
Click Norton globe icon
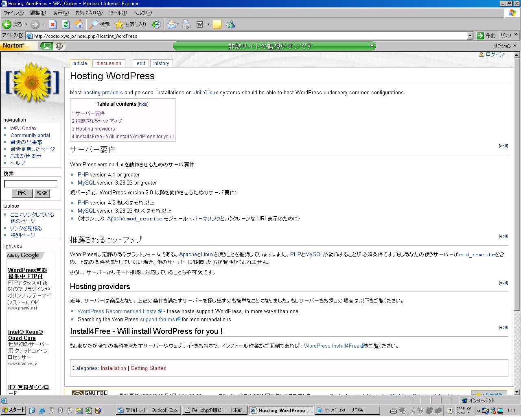(59, 46)
